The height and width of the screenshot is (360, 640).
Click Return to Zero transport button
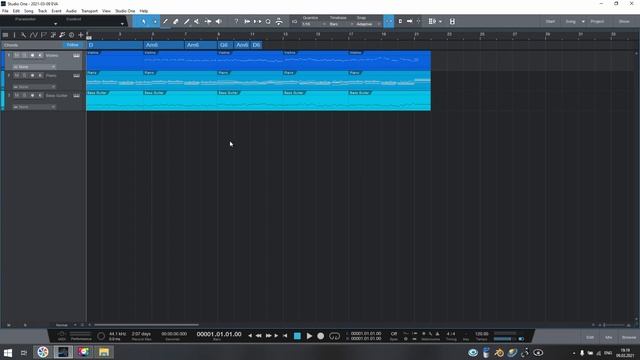[x=285, y=336]
